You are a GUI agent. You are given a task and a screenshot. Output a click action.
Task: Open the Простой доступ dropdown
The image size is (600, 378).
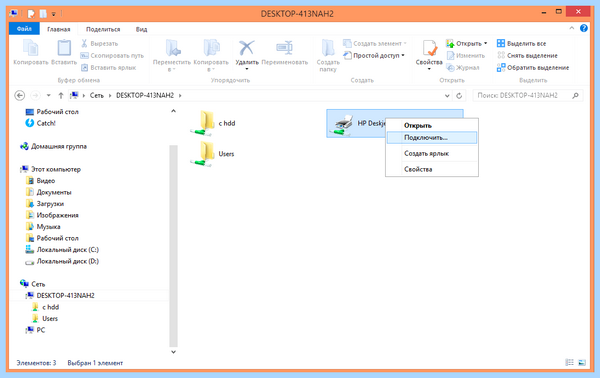pos(374,55)
